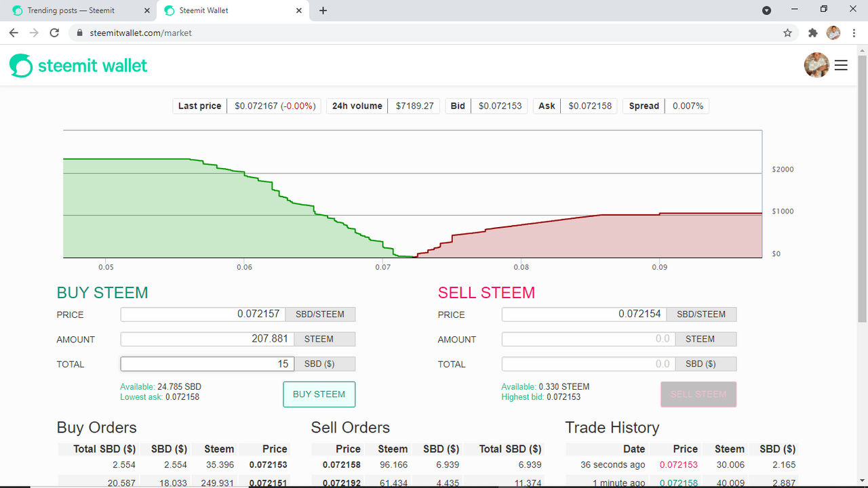Focus the Buy total field showing 15
Screen dimensions: 868x488
[x=206, y=364]
